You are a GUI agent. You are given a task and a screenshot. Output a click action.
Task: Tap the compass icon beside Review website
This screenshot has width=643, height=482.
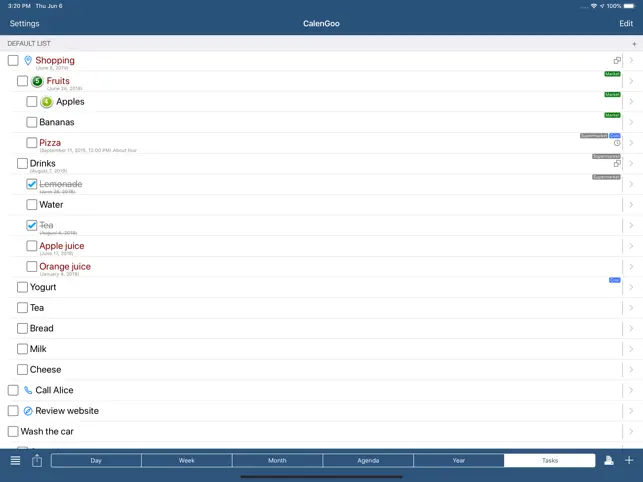tap(28, 411)
